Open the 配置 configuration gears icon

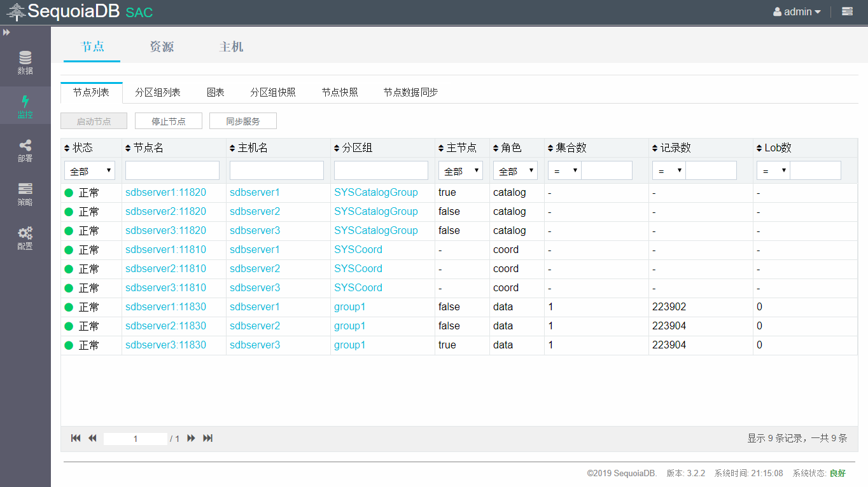[x=25, y=233]
